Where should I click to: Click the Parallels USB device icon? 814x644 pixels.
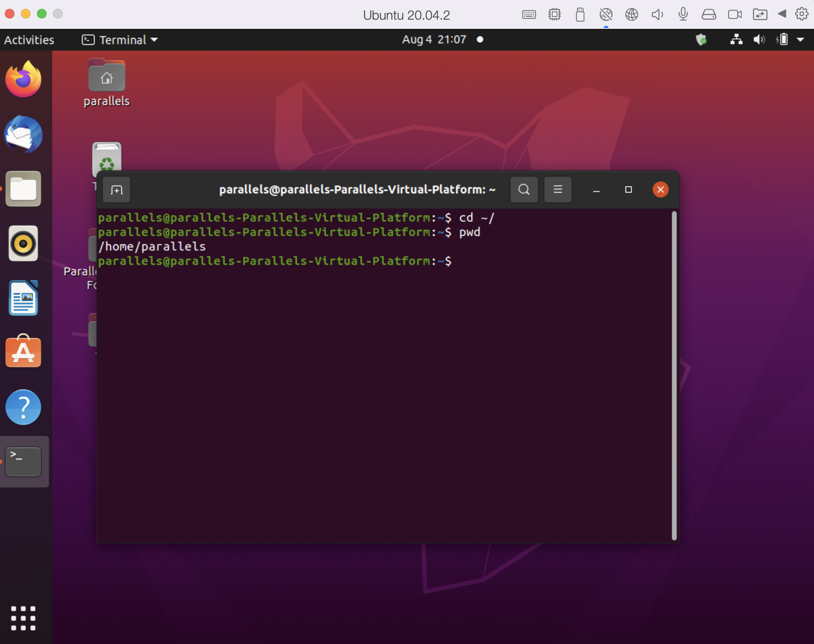tap(580, 14)
